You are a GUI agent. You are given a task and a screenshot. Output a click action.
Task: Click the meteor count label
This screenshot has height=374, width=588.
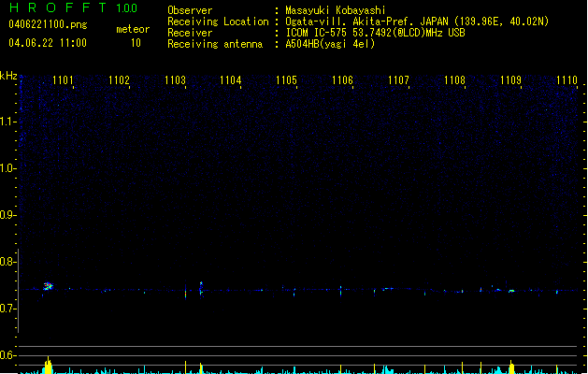[x=133, y=29]
